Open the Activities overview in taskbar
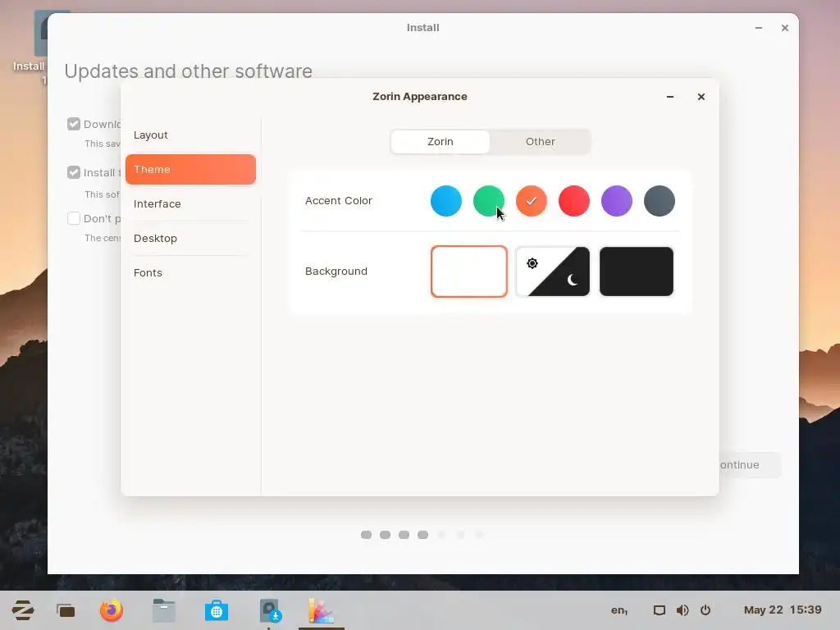The height and width of the screenshot is (630, 840). (66, 610)
